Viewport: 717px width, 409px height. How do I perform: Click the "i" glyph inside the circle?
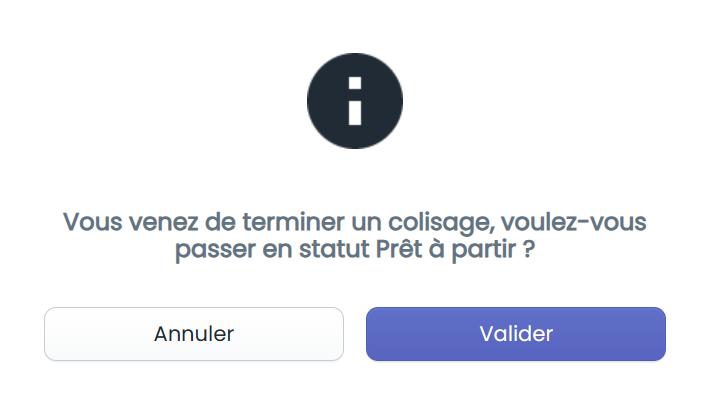click(x=355, y=101)
